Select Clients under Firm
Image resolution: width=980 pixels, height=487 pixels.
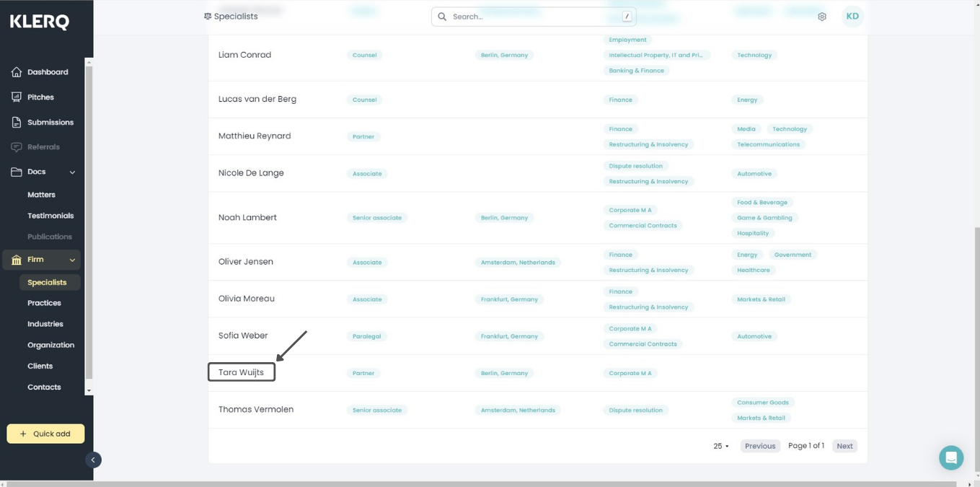[x=40, y=366]
